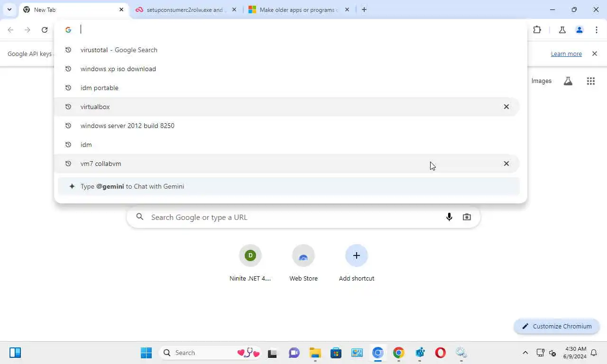
Task: Select suggestion idm portable
Action: click(287, 88)
